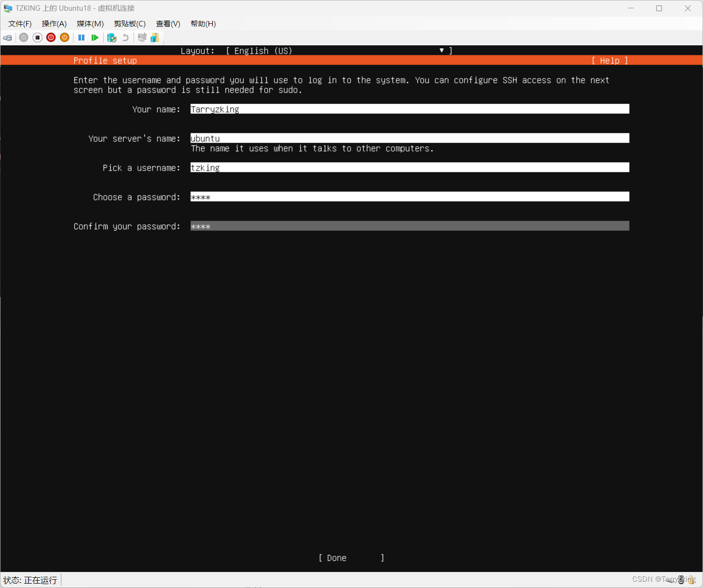703x588 pixels.
Task: Click the Turn Off stop icon
Action: point(38,38)
